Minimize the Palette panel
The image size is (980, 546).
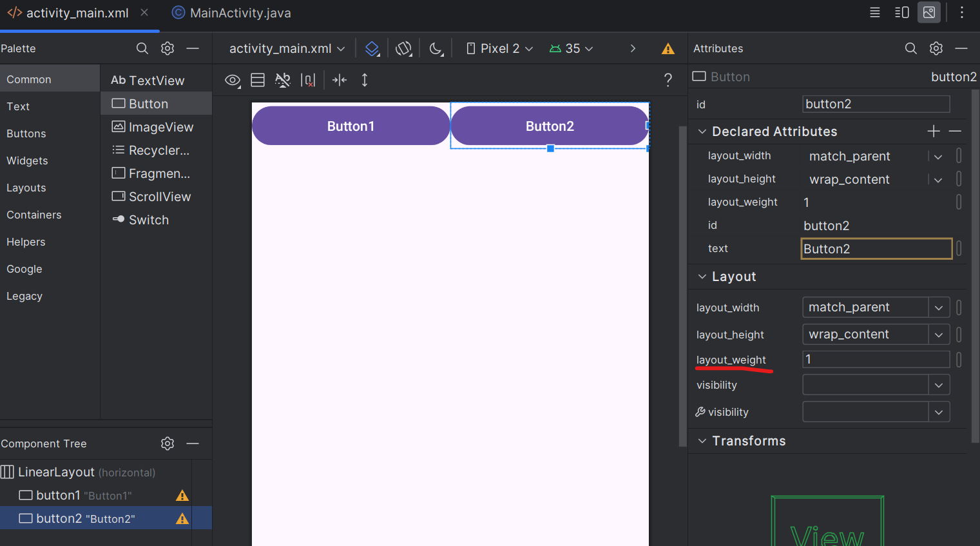point(193,48)
